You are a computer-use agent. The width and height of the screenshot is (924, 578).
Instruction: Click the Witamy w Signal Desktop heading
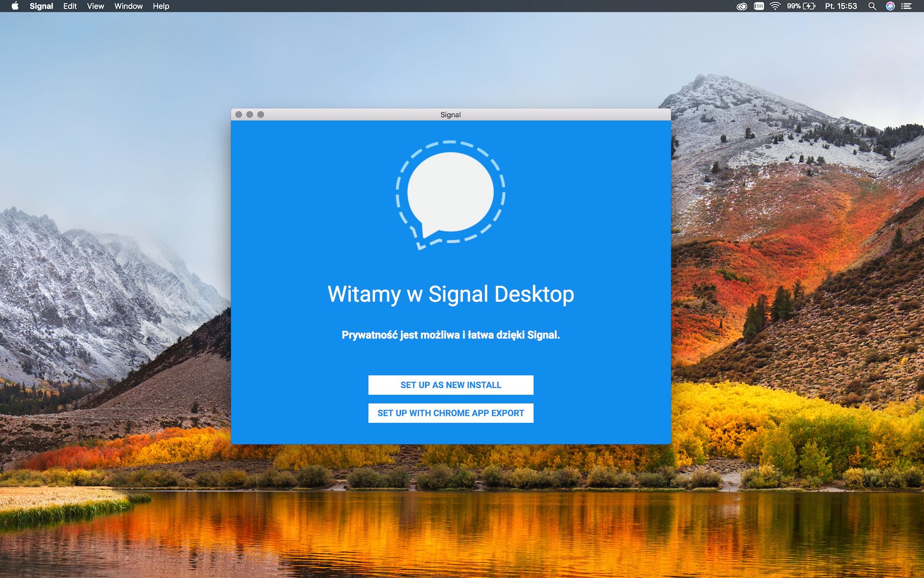pyautogui.click(x=450, y=294)
